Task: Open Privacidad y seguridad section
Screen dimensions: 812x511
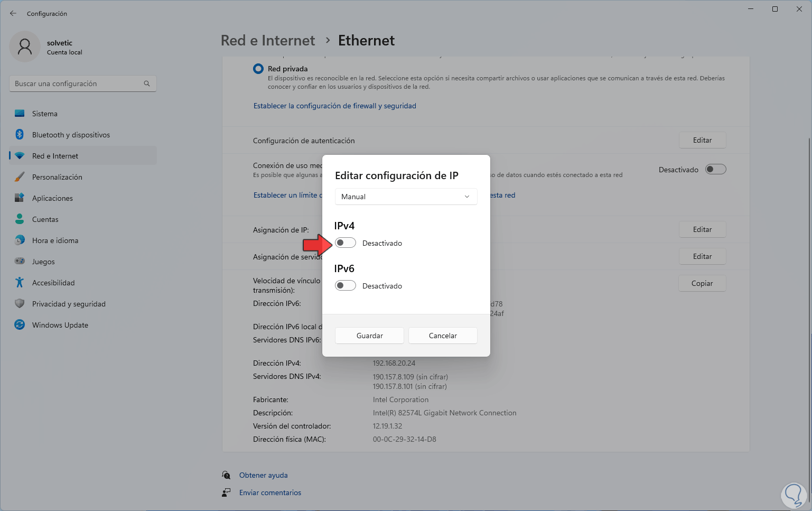Action: click(69, 304)
